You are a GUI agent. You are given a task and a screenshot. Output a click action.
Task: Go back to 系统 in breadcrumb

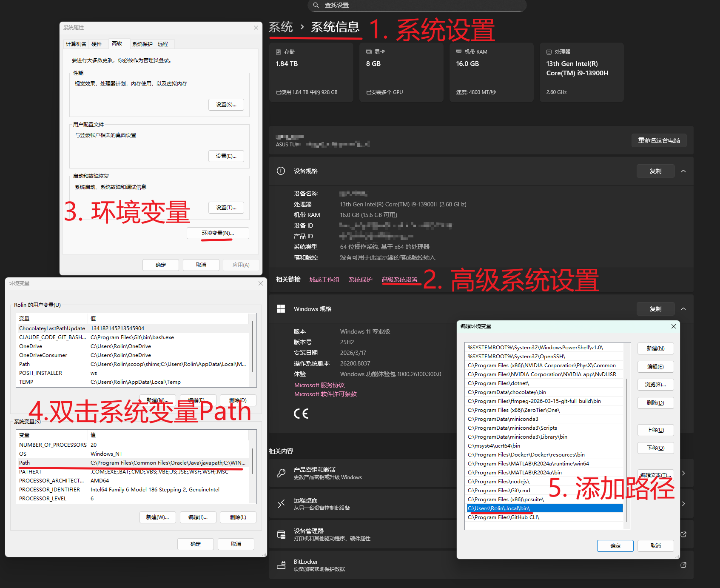click(x=281, y=27)
